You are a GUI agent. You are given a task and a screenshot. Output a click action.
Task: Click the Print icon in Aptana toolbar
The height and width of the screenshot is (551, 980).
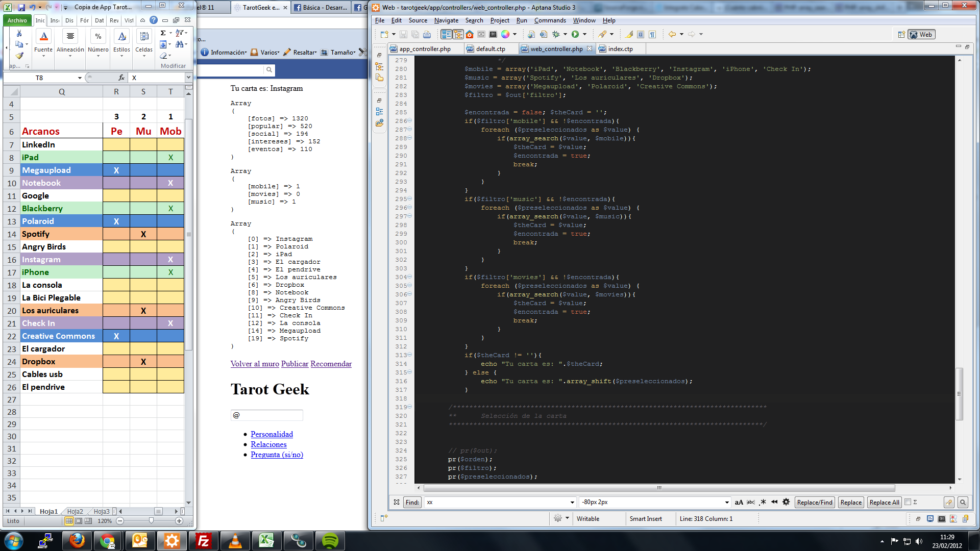[x=427, y=34]
